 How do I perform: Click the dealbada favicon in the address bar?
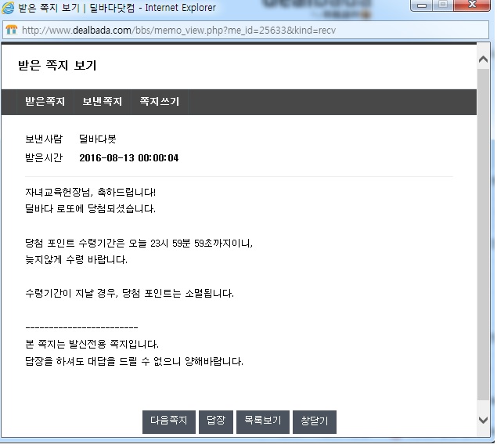12,30
